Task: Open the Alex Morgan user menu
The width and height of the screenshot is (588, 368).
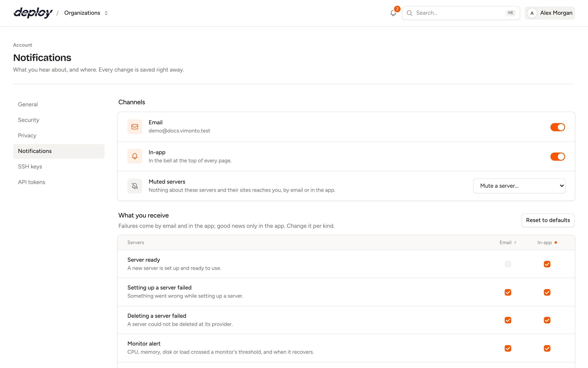Action: (x=550, y=13)
